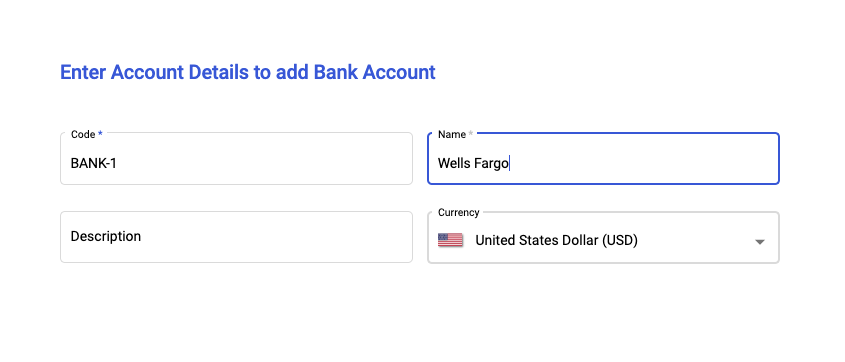Click the Description placeholder text
This screenshot has height=362, width=845.
coord(106,236)
